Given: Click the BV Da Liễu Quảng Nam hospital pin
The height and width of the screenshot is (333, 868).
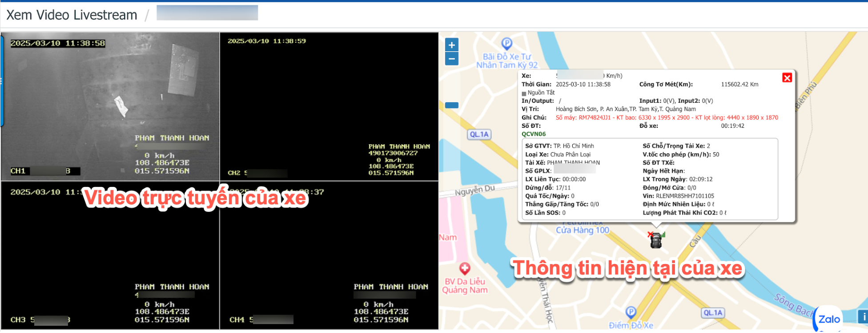Looking at the screenshot, I should tap(465, 268).
